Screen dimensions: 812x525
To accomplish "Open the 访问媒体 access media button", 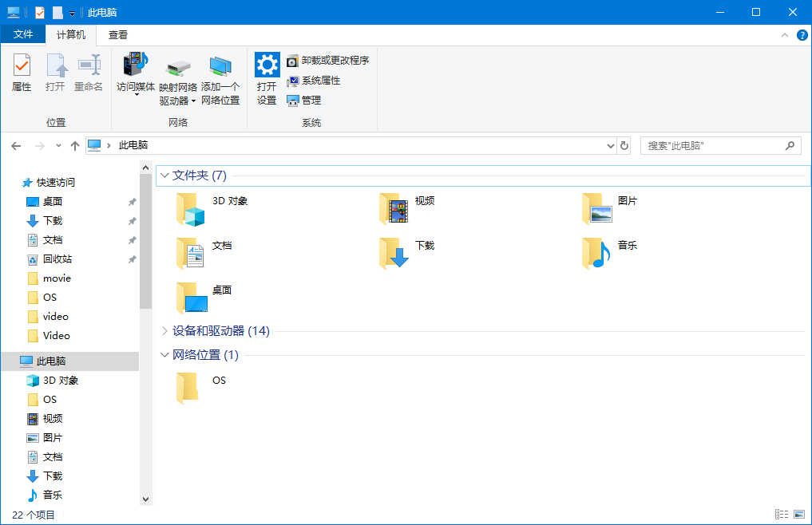I will point(136,75).
